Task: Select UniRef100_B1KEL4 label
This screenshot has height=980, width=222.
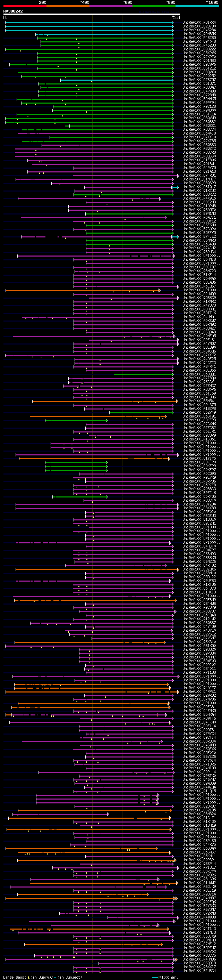Action: pos(199,275)
